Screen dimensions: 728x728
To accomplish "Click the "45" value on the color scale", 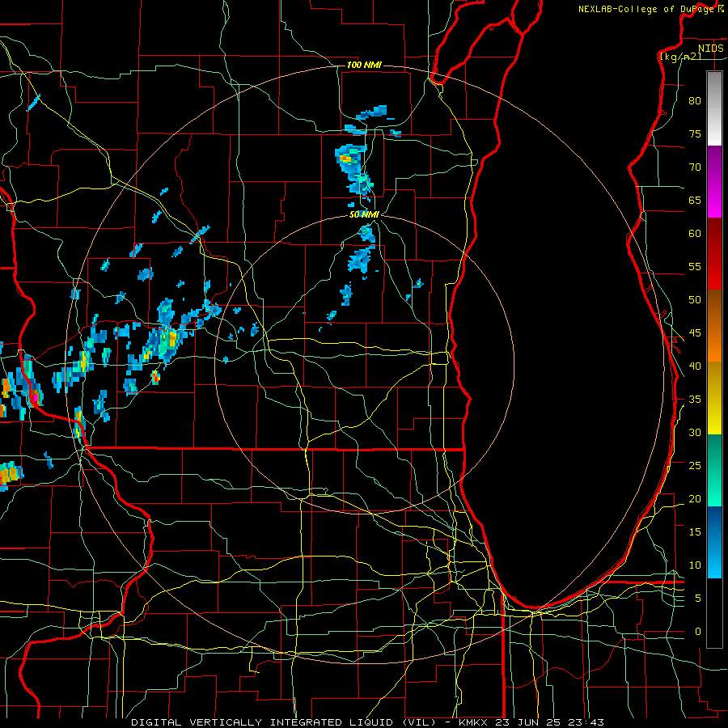I will pyautogui.click(x=695, y=333).
